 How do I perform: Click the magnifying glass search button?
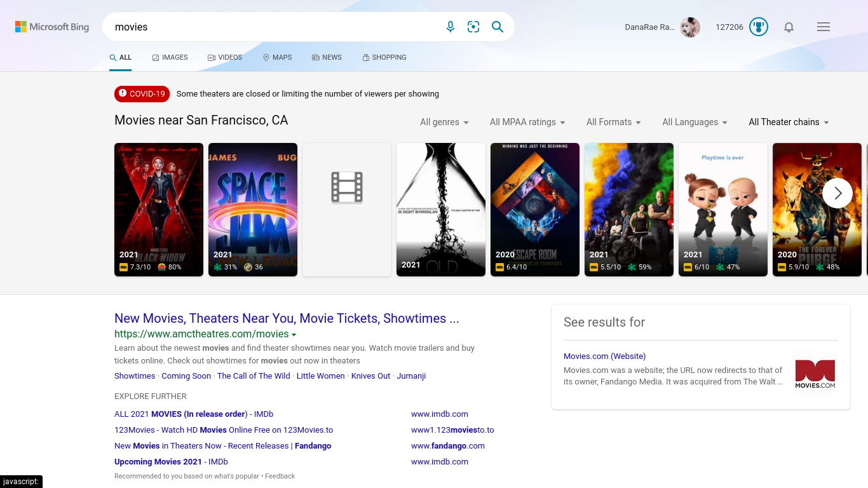(x=498, y=27)
